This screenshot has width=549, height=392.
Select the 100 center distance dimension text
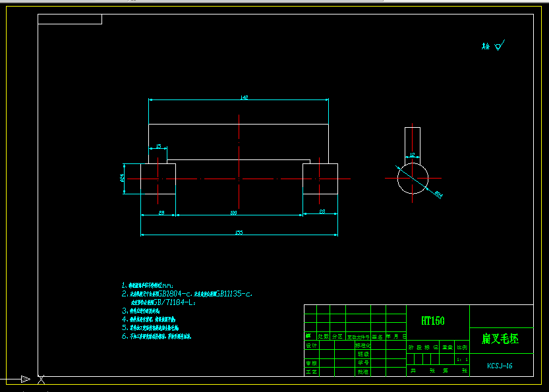(233, 212)
